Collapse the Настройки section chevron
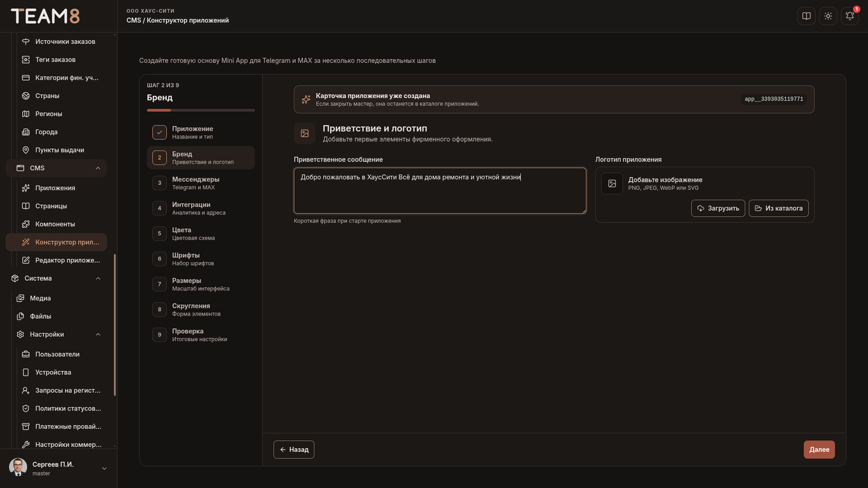The image size is (868, 488). click(x=98, y=334)
